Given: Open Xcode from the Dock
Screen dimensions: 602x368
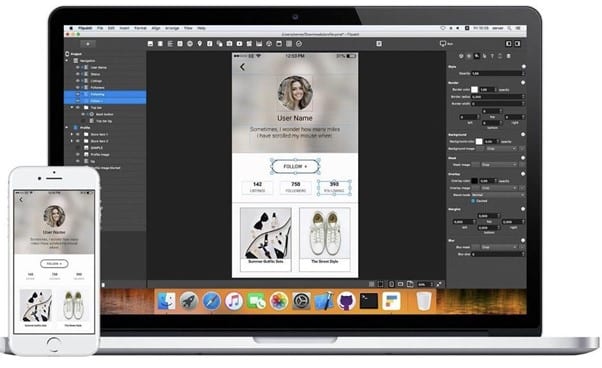Looking at the screenshot, I should tap(324, 301).
